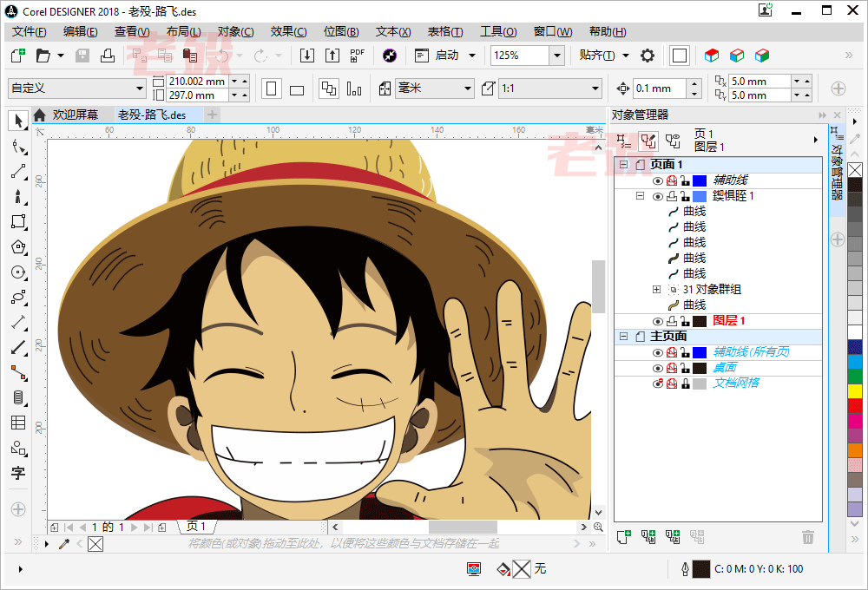Toggle visibility of 文档网格 layer
The image size is (868, 590).
click(x=658, y=383)
